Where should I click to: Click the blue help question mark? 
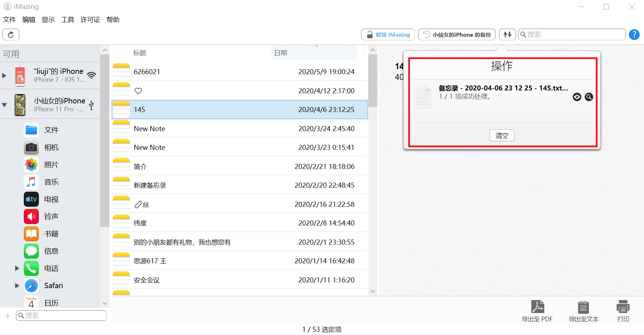(x=634, y=35)
